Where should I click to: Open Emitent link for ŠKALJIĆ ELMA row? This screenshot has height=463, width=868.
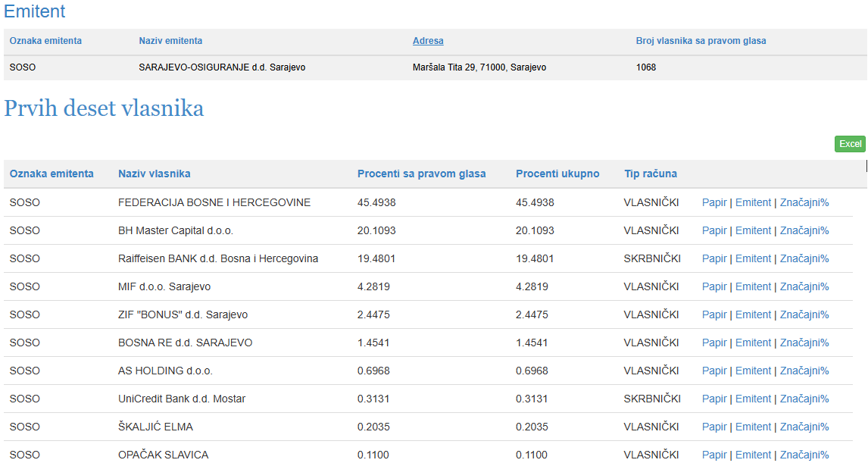coord(753,427)
